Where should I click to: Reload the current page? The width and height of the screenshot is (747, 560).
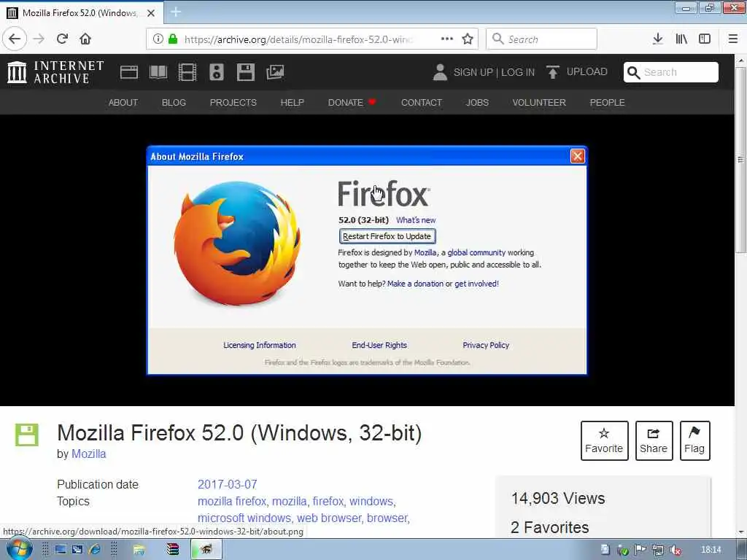[x=62, y=39]
